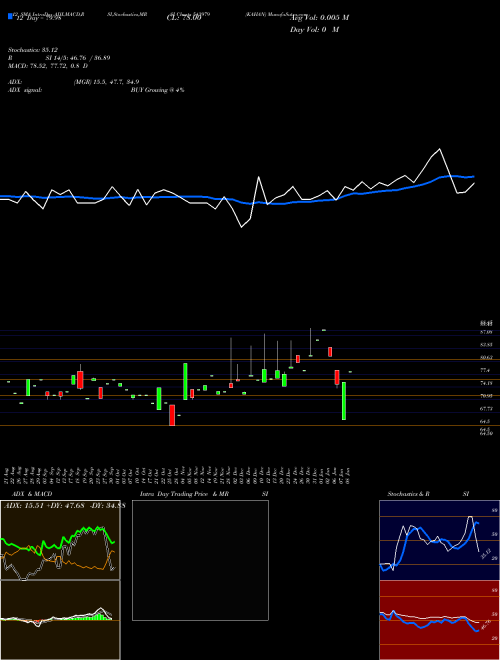Click the 'Day Vol: 0 M' readout
The image size is (500, 660).
pos(315,30)
